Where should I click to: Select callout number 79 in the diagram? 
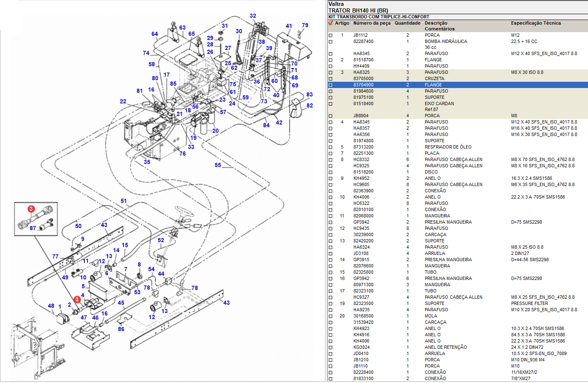point(305,25)
